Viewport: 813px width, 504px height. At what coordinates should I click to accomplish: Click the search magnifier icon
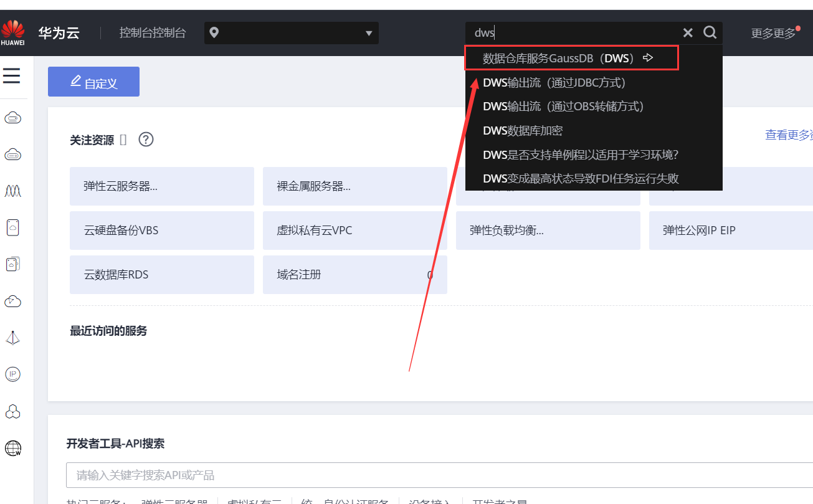tap(710, 32)
